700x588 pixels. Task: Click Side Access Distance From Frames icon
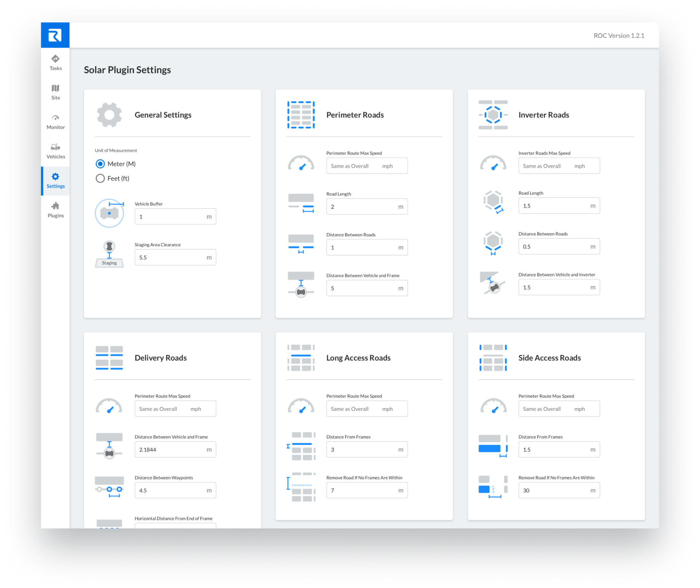tap(493, 446)
